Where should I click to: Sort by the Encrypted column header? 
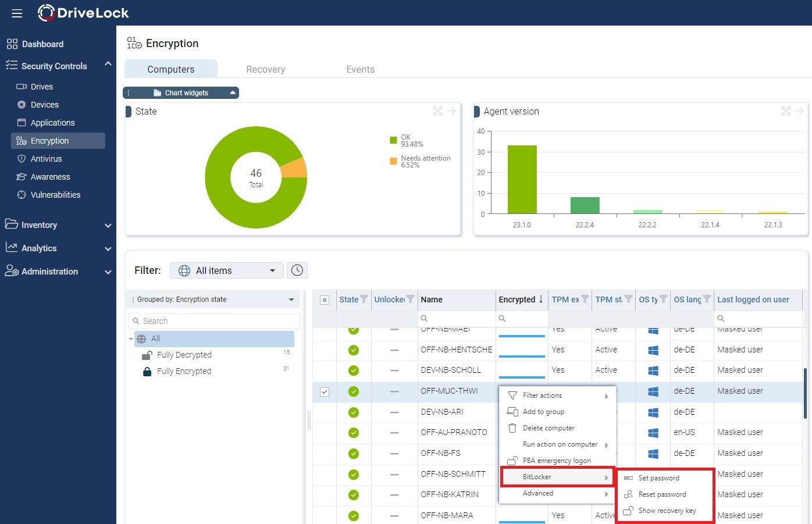517,300
